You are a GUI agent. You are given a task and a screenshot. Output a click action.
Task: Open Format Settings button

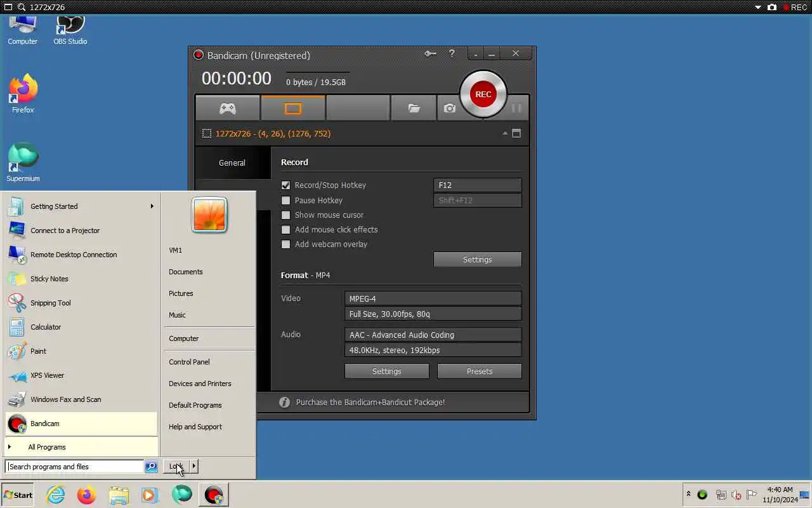click(387, 371)
